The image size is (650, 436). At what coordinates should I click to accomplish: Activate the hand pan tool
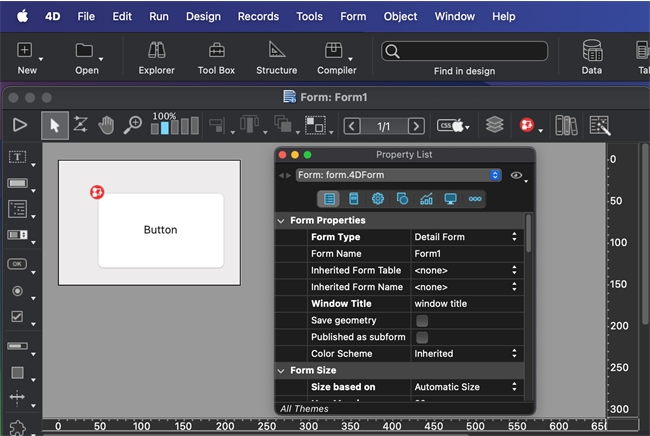coord(106,125)
